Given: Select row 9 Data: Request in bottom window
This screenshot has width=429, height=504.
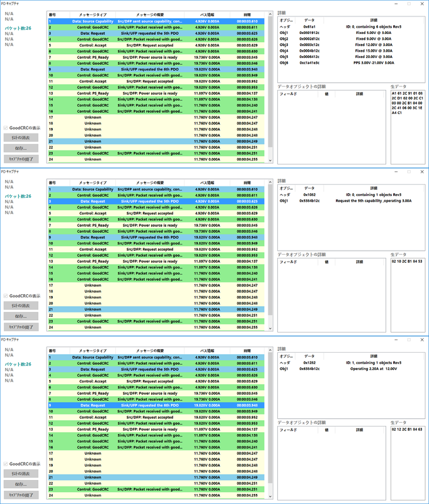Looking at the screenshot, I should click(x=156, y=405).
